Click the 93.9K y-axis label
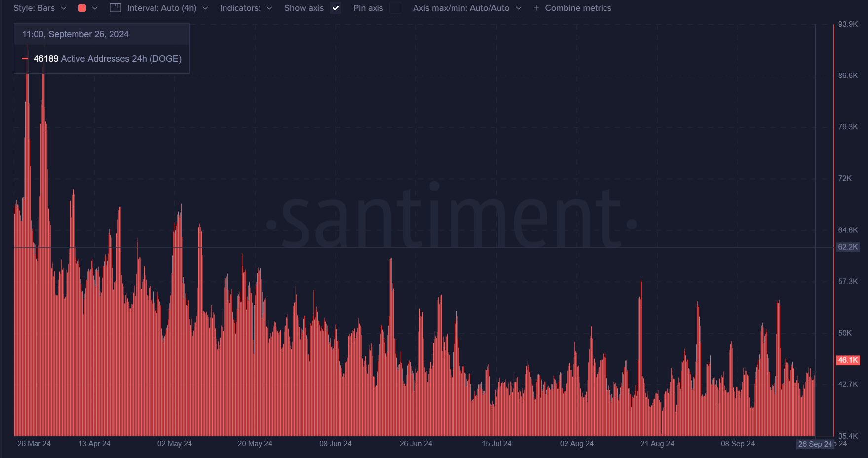This screenshot has width=868, height=458. [x=848, y=24]
